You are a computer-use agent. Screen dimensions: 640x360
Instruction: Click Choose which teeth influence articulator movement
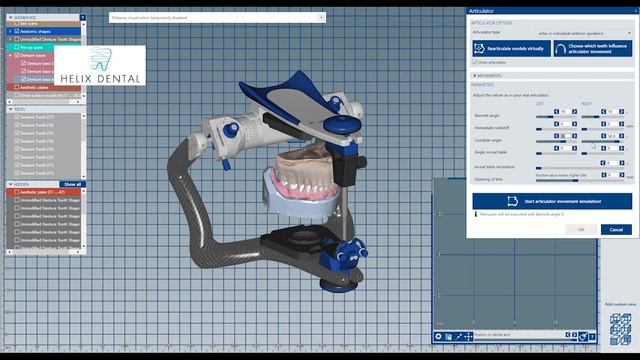593,49
